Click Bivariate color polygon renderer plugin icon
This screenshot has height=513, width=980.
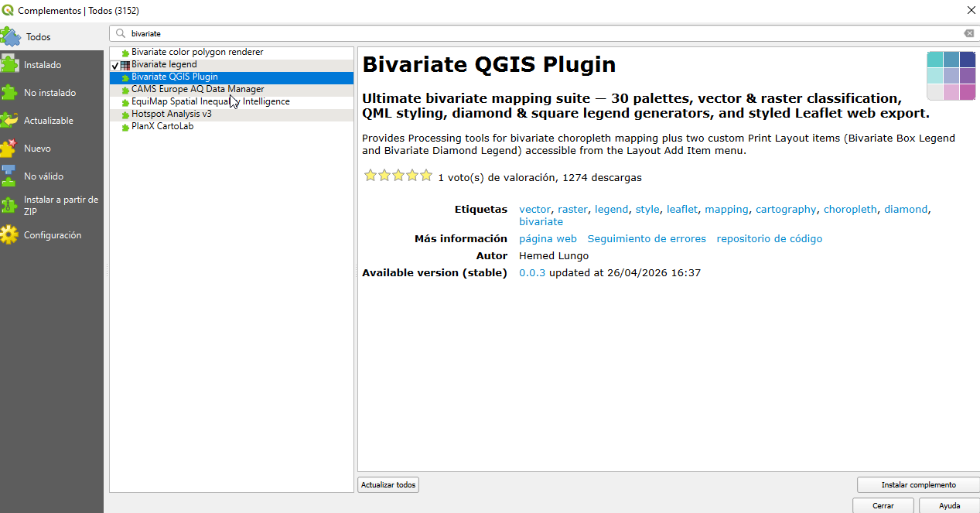click(x=125, y=53)
